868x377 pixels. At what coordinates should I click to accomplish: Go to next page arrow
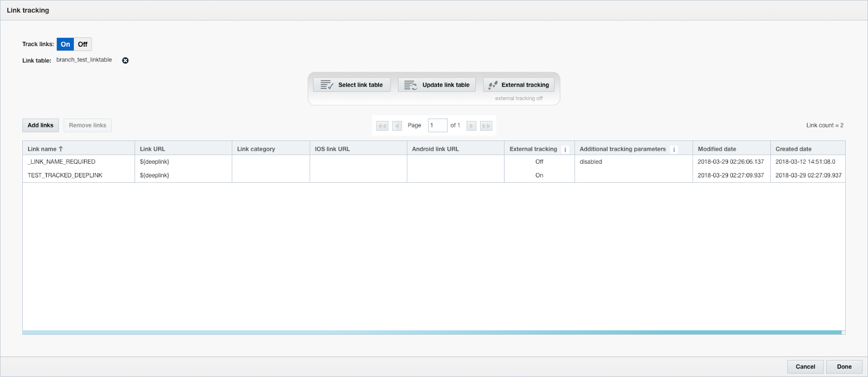(471, 126)
